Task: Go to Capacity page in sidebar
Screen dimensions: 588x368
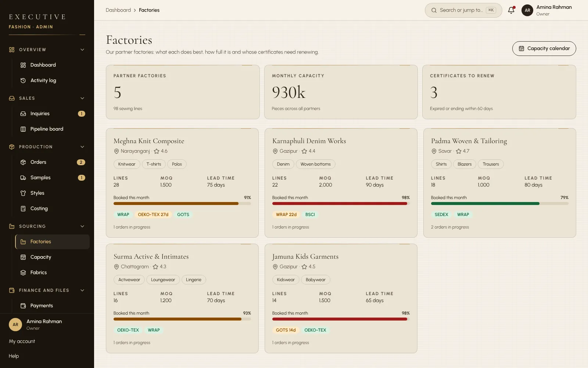Action: pyautogui.click(x=52, y=257)
